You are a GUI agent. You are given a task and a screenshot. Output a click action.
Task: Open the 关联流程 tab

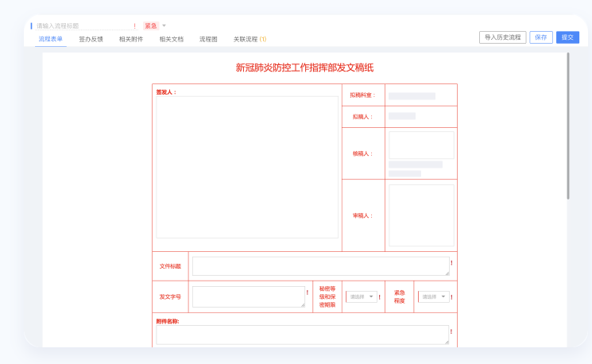tap(250, 39)
